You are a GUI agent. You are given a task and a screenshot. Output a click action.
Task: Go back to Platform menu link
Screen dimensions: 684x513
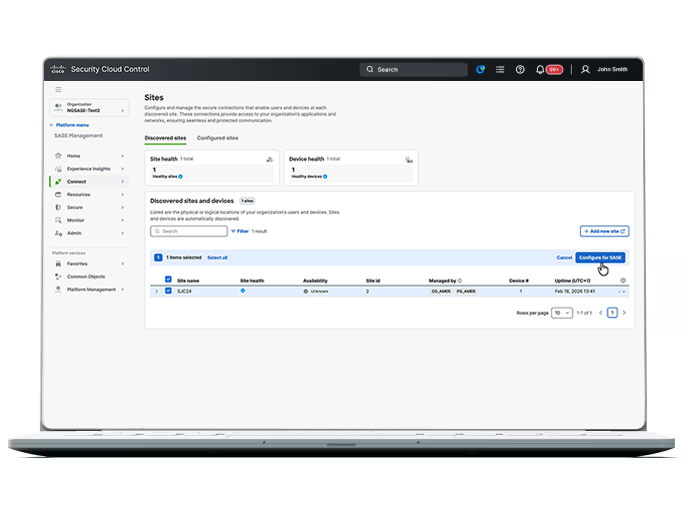69,125
